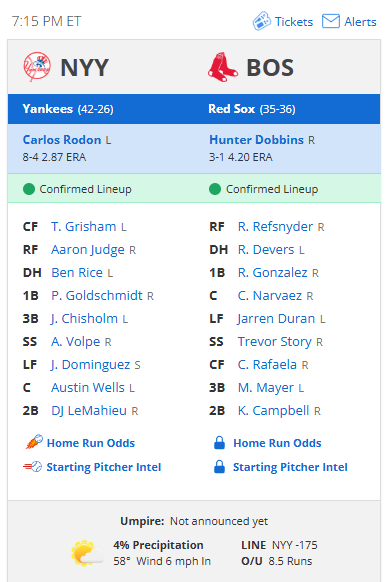This screenshot has height=582, width=387.
Task: Open Red Sox Starting Pitcher Intel link
Action: pos(290,467)
